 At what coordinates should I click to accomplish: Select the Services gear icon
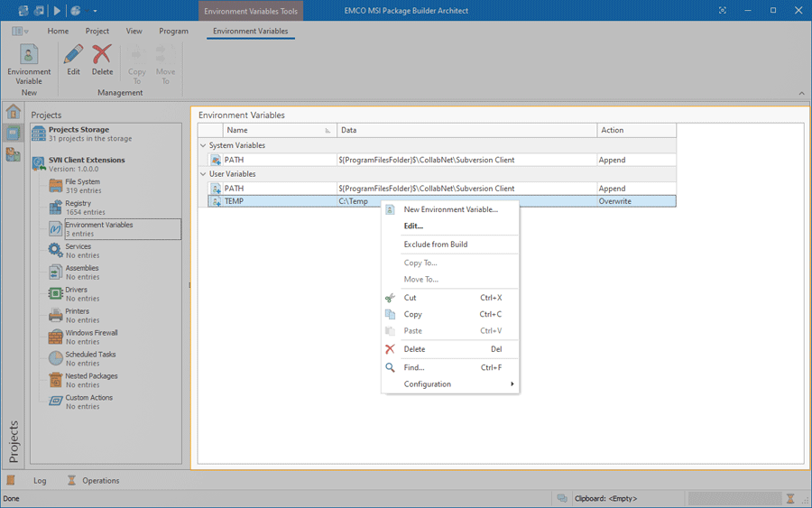point(55,250)
